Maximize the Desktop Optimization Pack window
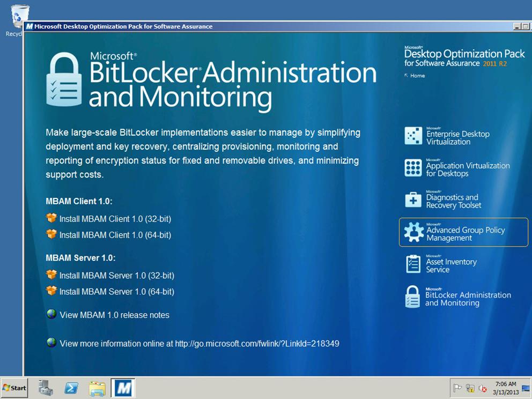532x399 pixels. point(525,26)
